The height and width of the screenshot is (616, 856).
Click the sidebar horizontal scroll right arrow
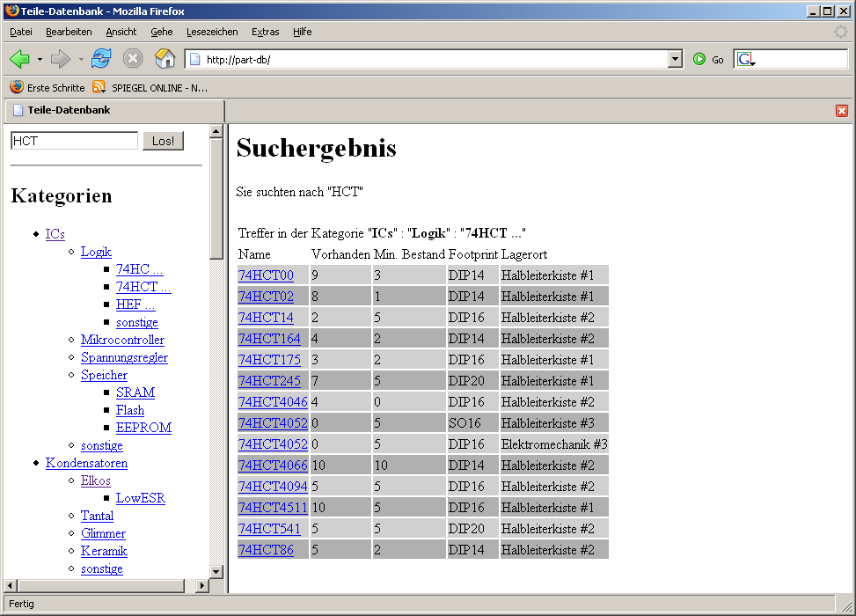(x=202, y=585)
